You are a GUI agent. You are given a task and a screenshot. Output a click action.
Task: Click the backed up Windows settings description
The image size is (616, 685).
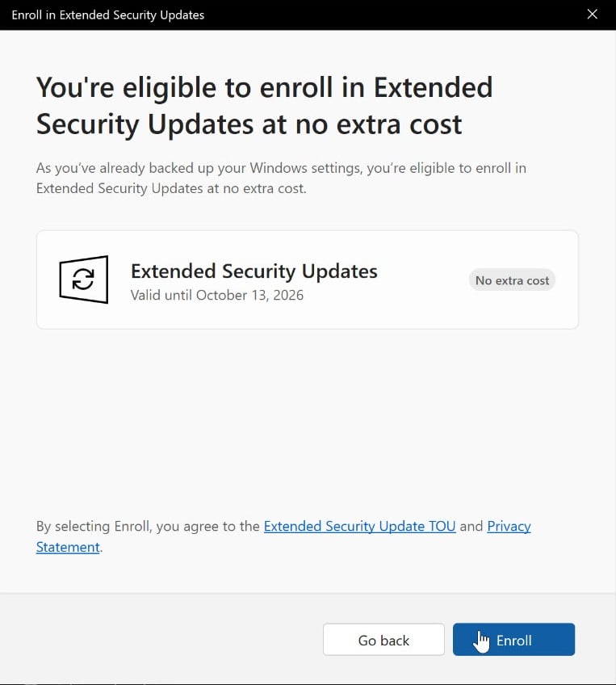click(x=281, y=179)
